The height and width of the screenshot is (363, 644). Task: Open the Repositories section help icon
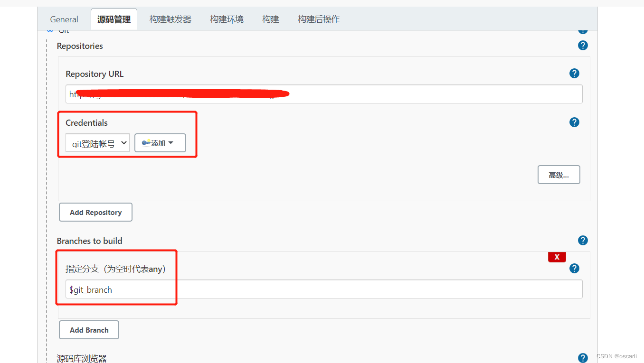coord(583,45)
